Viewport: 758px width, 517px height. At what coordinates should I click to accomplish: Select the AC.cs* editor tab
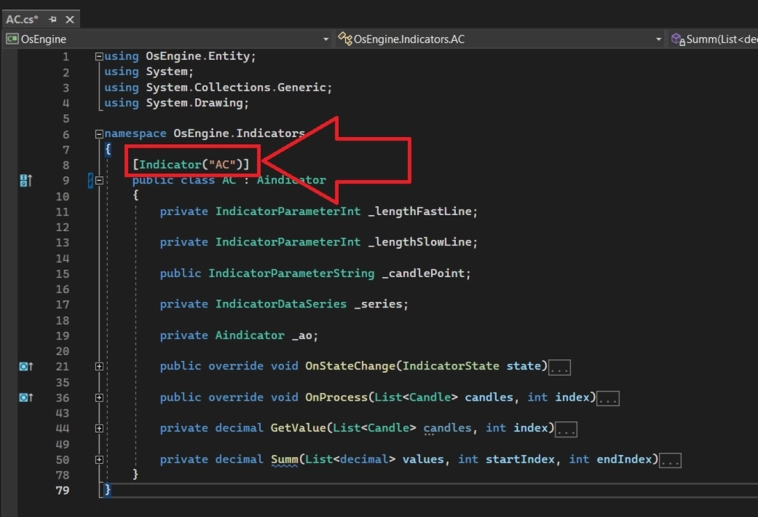pyautogui.click(x=40, y=19)
